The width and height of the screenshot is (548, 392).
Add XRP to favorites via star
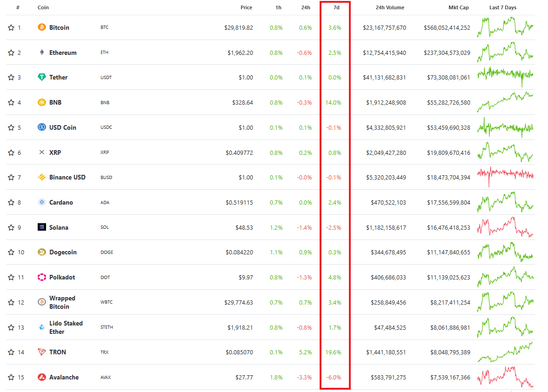coord(11,153)
